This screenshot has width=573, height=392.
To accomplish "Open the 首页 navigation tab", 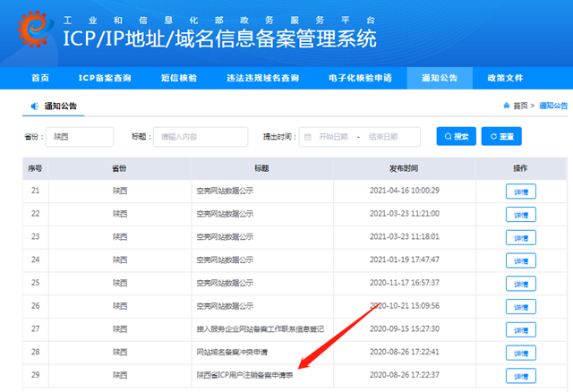I will coord(39,79).
